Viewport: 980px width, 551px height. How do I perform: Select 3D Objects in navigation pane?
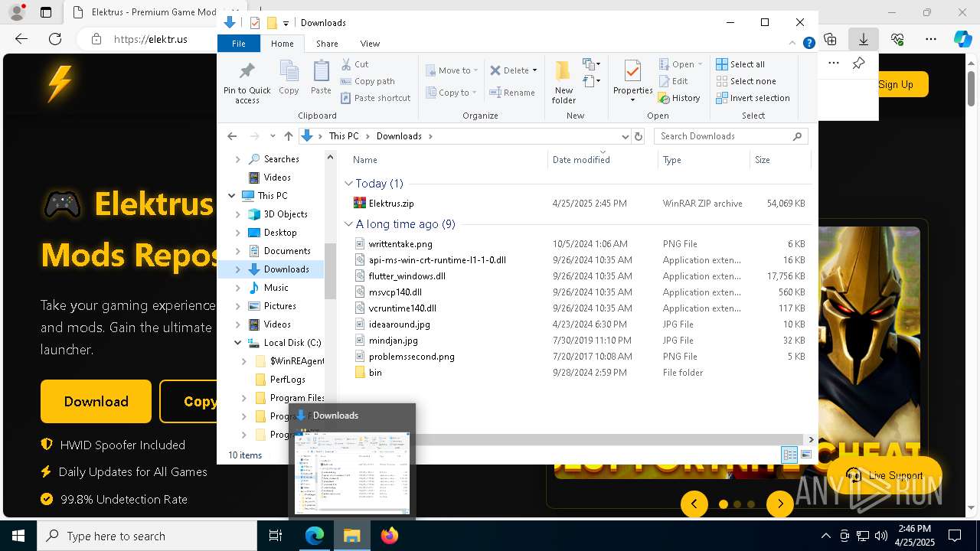point(286,214)
